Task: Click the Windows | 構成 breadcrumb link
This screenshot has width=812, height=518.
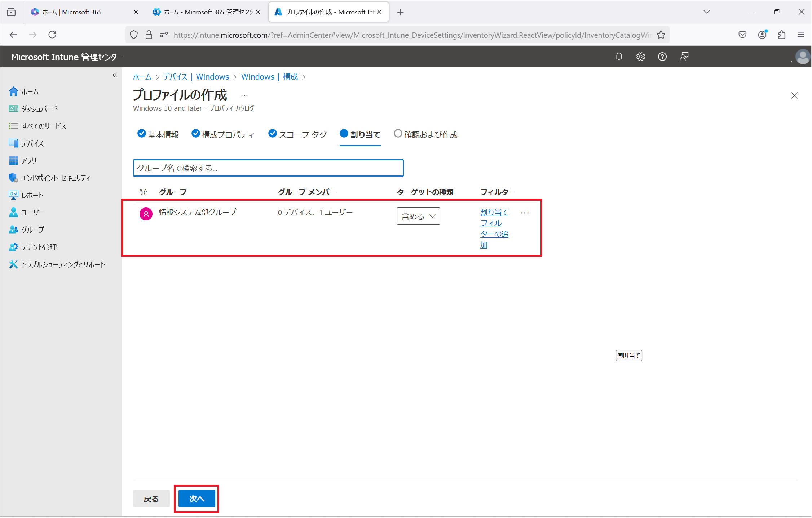Action: tap(269, 77)
